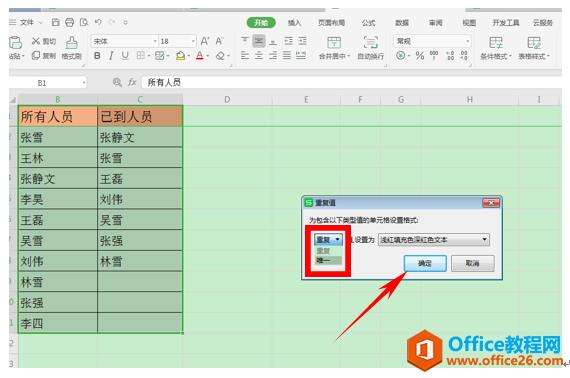This screenshot has width=570, height=378.
Task: Increase font size with the larger A icon
Action: [x=205, y=41]
